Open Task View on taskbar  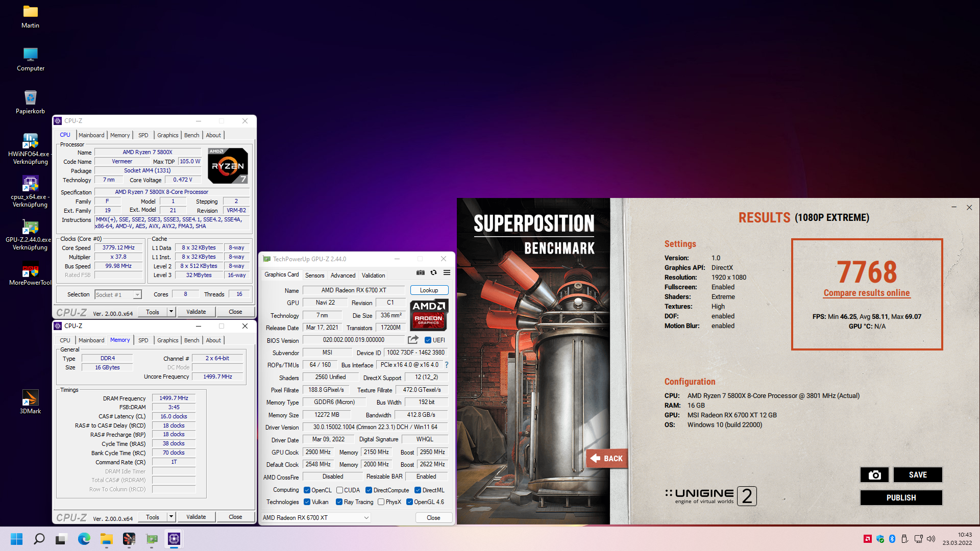[x=61, y=539]
